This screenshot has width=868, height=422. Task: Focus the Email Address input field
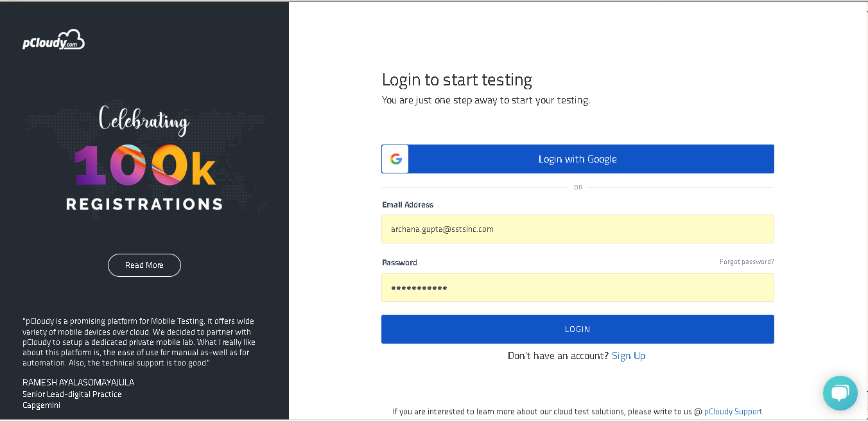578,229
